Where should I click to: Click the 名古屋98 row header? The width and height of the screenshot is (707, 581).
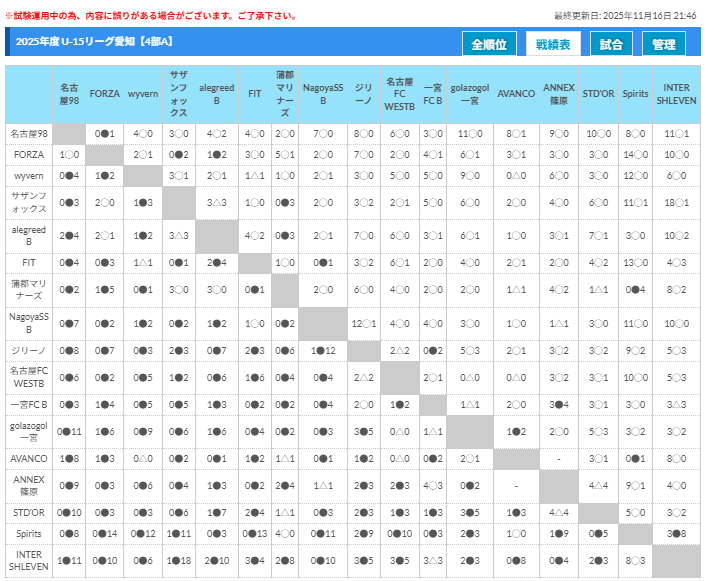(28, 133)
